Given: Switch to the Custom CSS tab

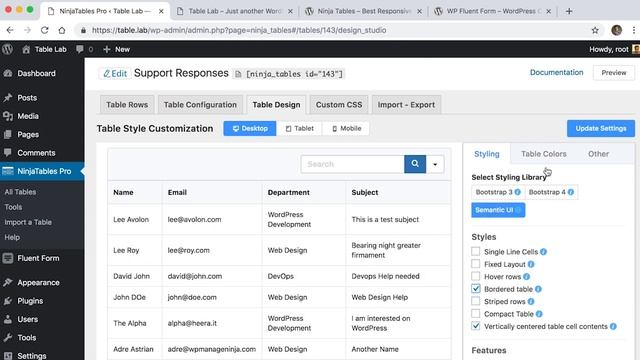Looking at the screenshot, I should (339, 105).
